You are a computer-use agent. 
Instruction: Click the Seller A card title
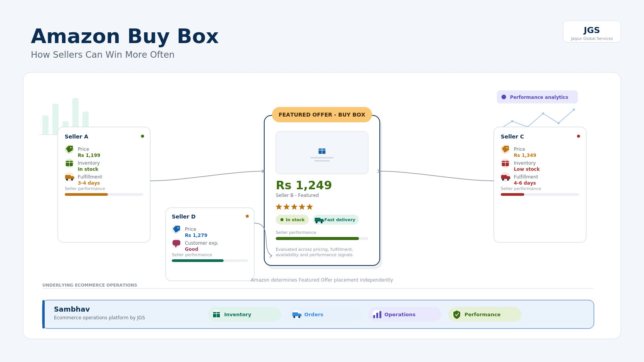click(x=76, y=137)
